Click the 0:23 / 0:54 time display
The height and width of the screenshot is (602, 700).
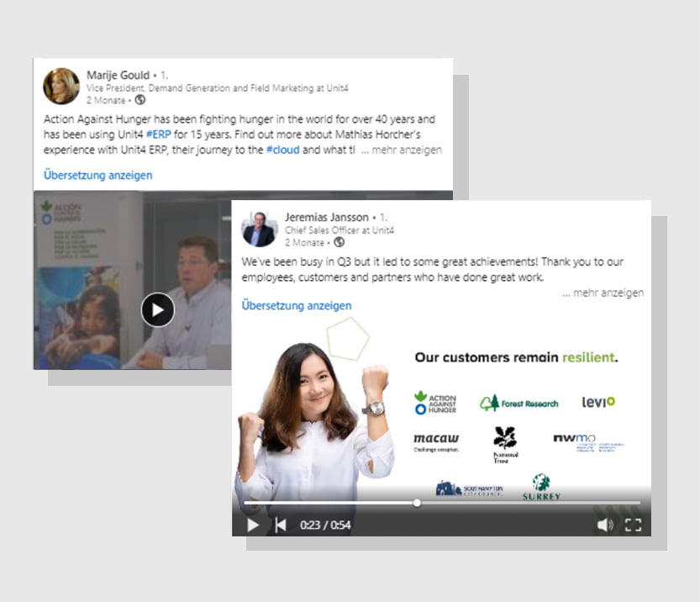point(325,525)
